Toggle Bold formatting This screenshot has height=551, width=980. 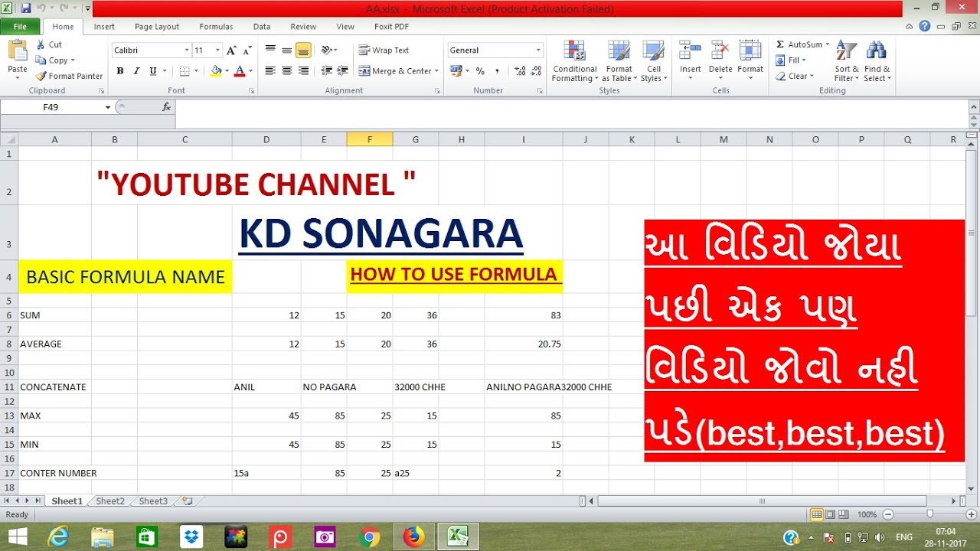click(119, 71)
